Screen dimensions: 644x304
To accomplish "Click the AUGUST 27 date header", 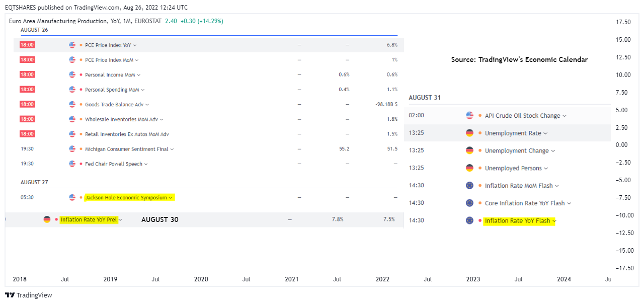I will (34, 182).
